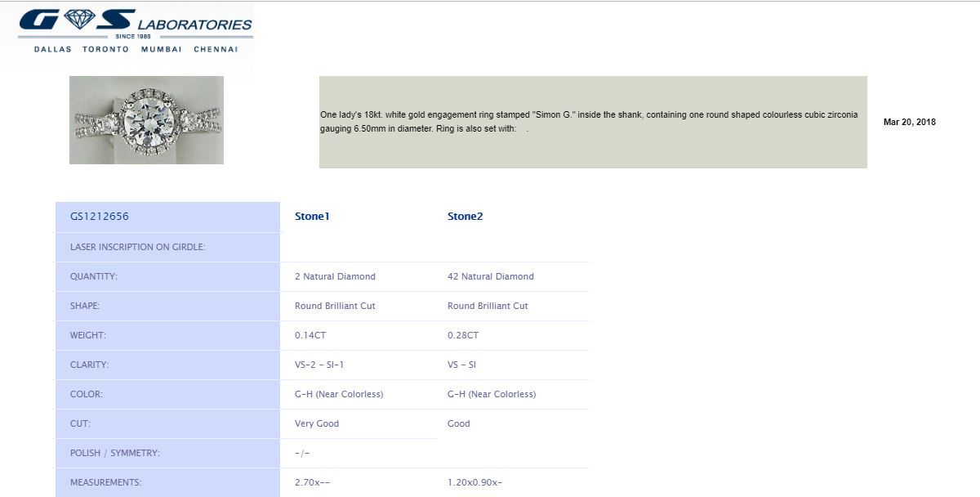Select the 0.28CT weight value
The height and width of the screenshot is (497, 980).
[463, 335]
